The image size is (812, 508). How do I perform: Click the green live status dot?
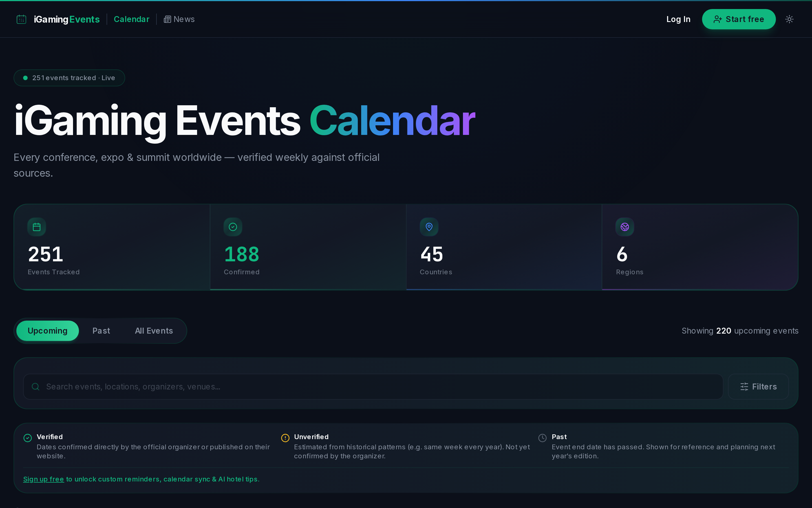click(x=25, y=78)
